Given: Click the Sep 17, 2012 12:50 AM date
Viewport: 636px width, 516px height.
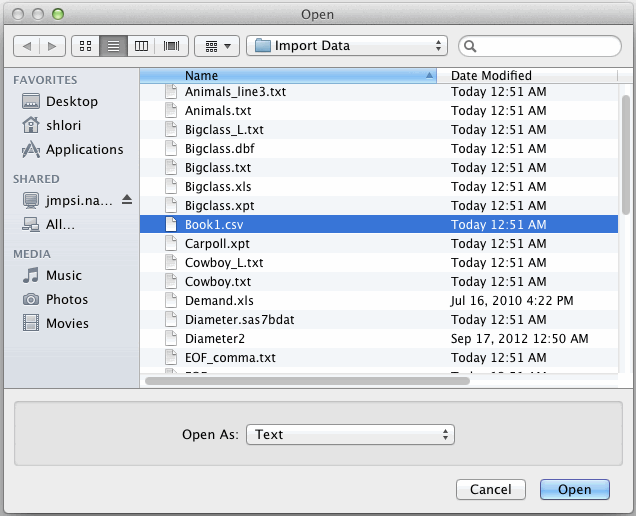Looking at the screenshot, I should coord(520,339).
